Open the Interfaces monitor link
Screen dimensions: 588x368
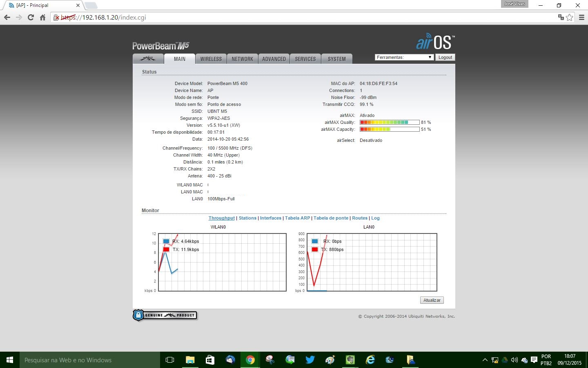[x=271, y=218]
